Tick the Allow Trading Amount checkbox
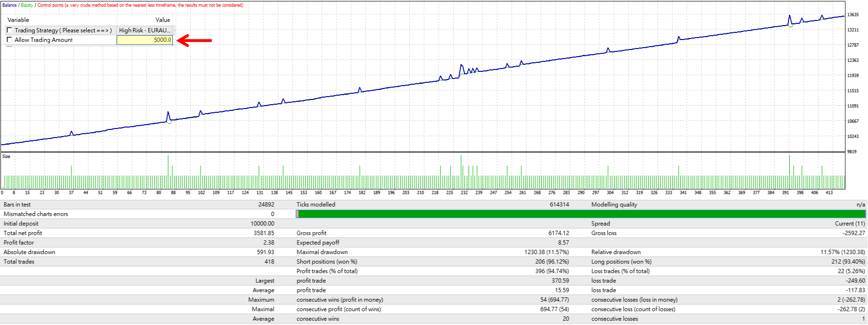Viewport: 868px width, 325px height. (9, 39)
